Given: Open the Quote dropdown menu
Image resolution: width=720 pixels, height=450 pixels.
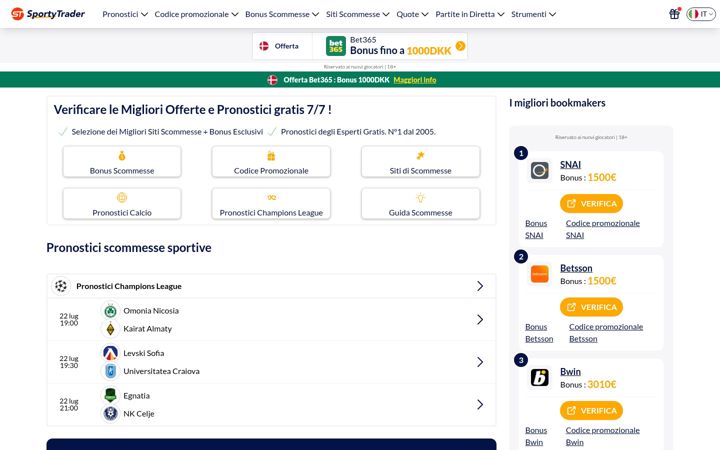Looking at the screenshot, I should (412, 14).
